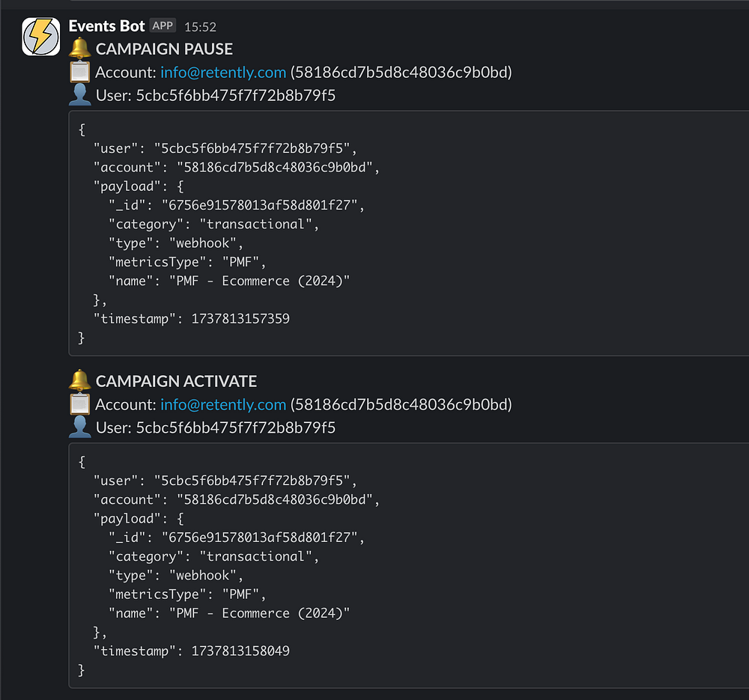The width and height of the screenshot is (749, 700).
Task: Open the 15:52 message timestamp
Action: point(200,27)
